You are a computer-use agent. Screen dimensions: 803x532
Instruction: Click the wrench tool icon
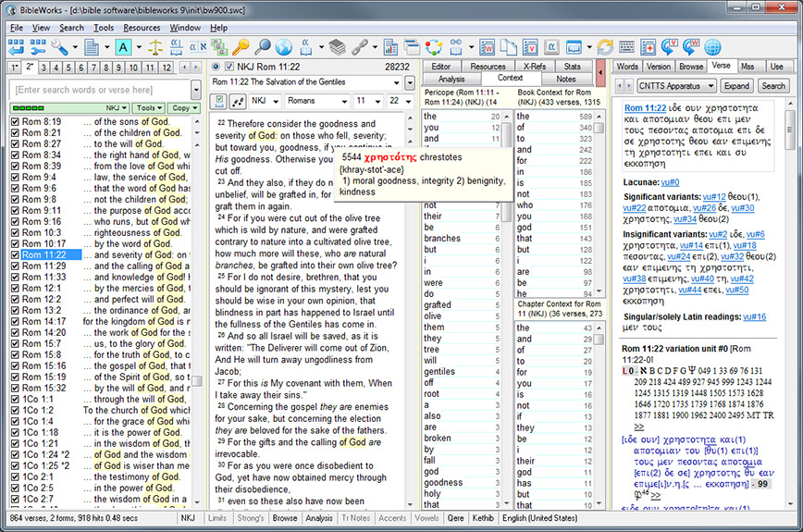[59, 46]
